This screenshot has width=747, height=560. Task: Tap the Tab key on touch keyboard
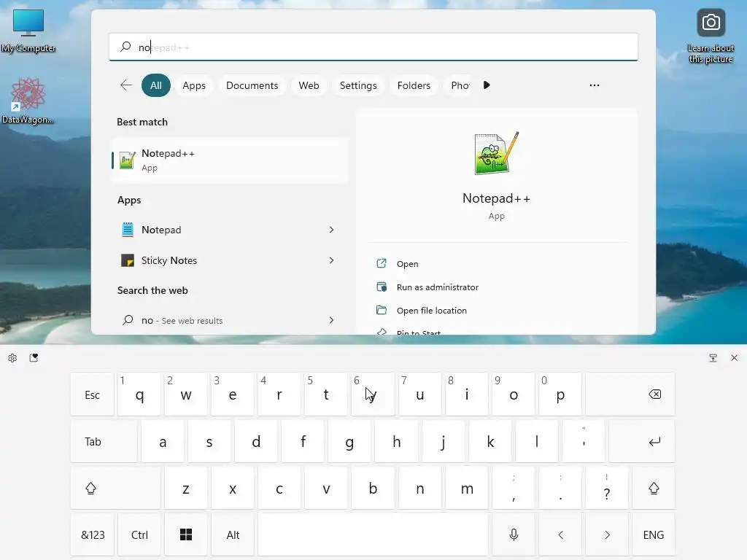[104, 441]
